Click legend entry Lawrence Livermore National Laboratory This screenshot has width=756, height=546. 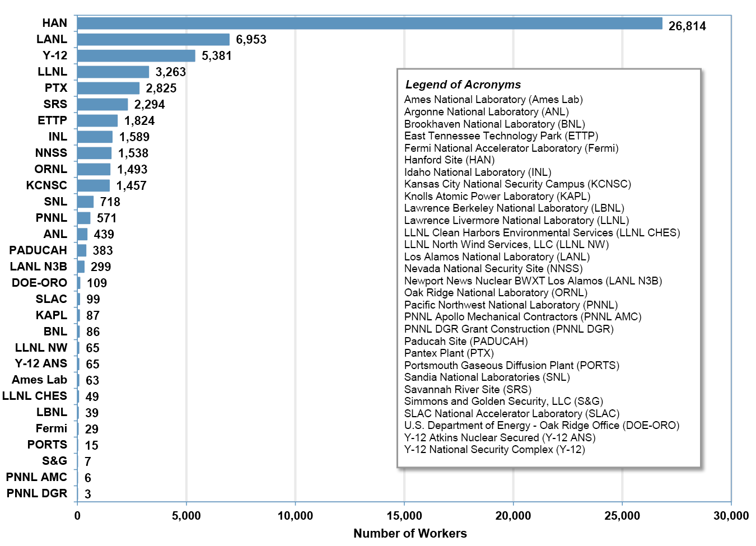pyautogui.click(x=516, y=221)
